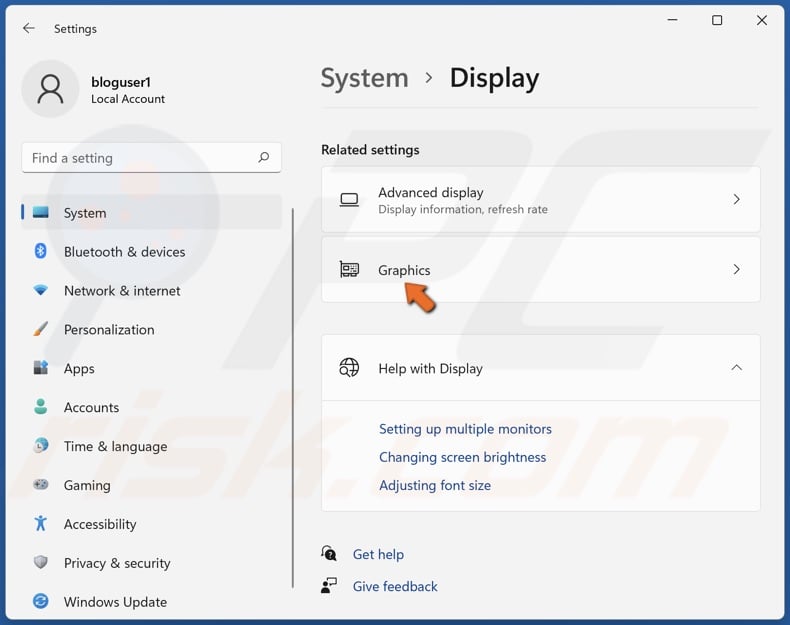Click the Accessibility figure icon
790x625 pixels.
[x=41, y=523]
